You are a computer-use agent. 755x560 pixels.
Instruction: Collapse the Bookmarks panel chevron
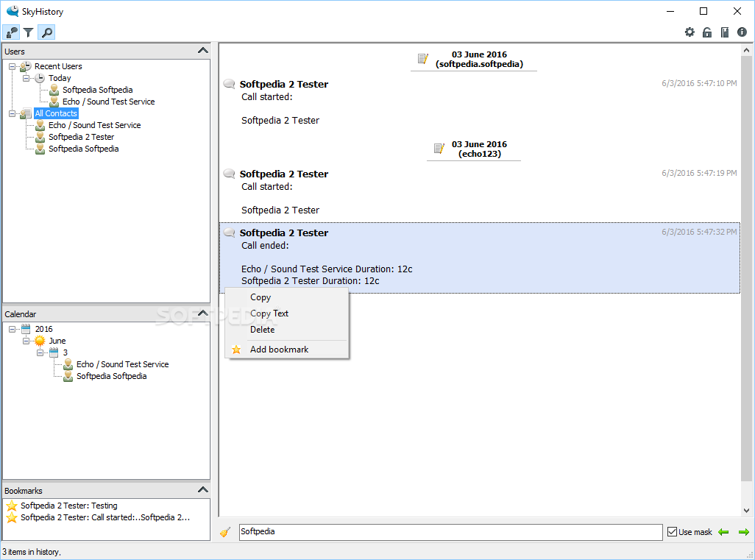coord(203,489)
